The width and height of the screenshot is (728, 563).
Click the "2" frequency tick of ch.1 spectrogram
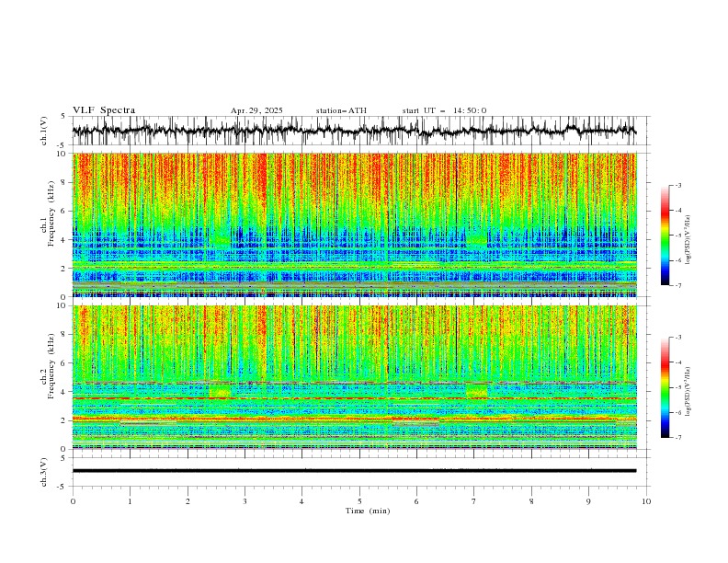[64, 269]
